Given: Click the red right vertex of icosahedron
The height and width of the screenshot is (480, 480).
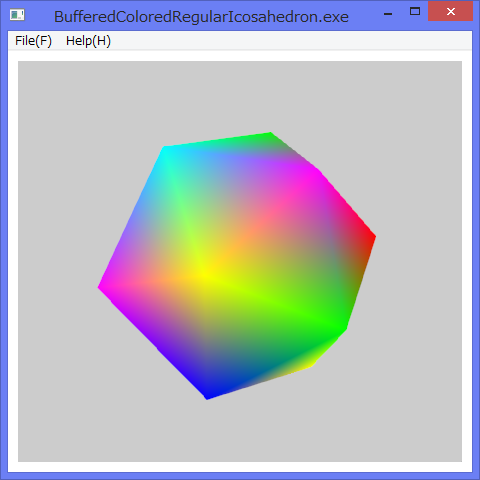Looking at the screenshot, I should tap(373, 237).
